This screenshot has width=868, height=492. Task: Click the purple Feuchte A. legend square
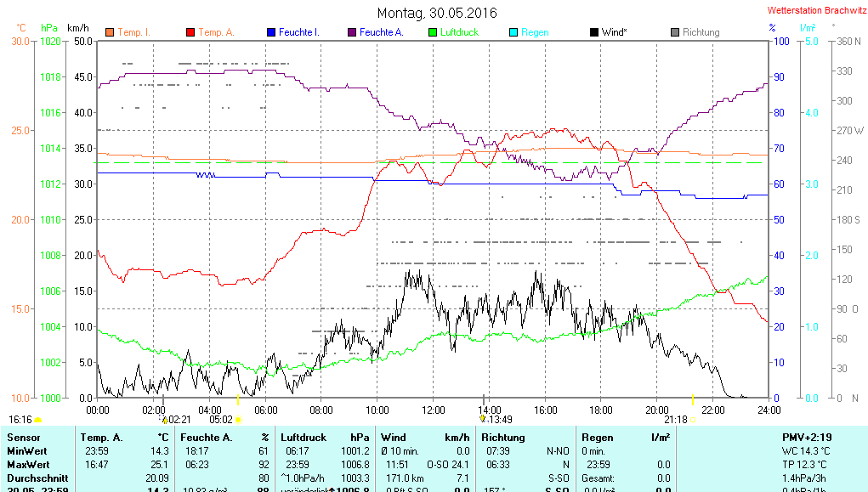coord(351,32)
